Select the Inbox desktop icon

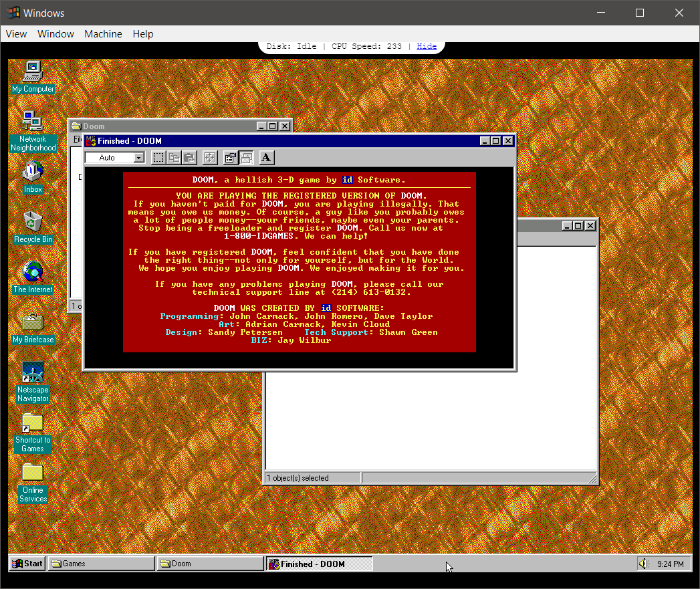[33, 177]
